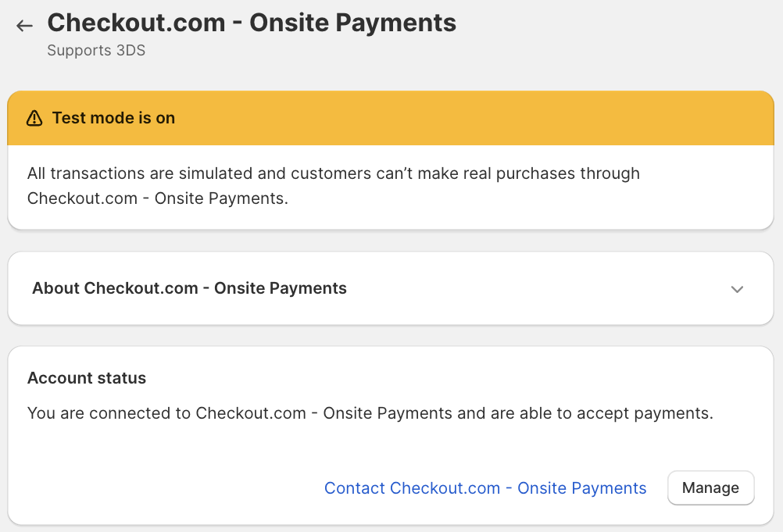Click the yellow test mode banner background
Screen dimensions: 783x532
click(x=469, y=118)
